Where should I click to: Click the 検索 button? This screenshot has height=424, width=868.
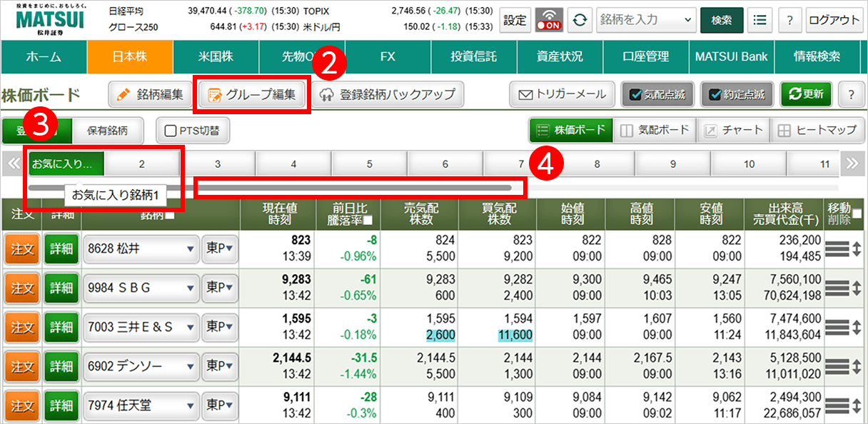coord(722,20)
